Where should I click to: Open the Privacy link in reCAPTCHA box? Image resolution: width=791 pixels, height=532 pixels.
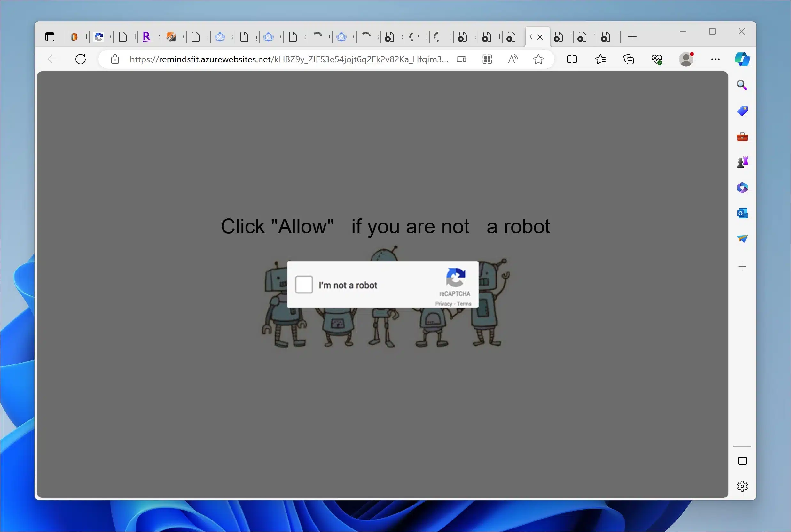(444, 304)
